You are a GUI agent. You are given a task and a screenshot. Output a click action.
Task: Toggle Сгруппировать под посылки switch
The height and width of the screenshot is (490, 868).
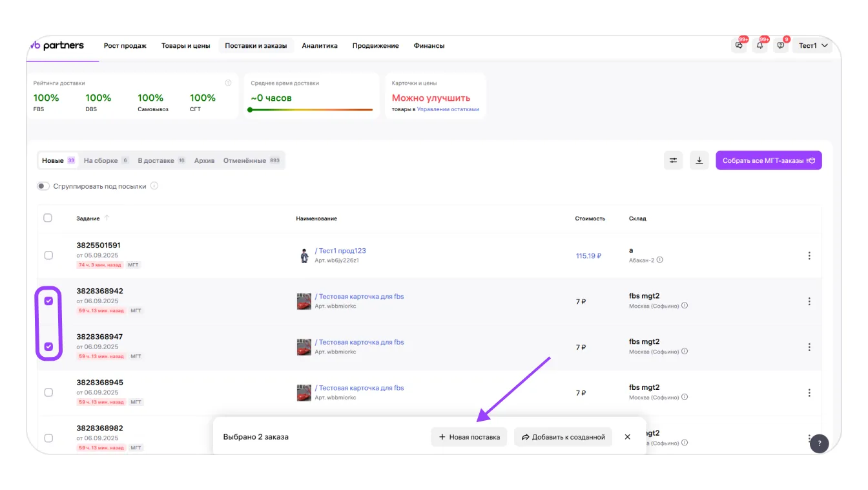pyautogui.click(x=43, y=186)
